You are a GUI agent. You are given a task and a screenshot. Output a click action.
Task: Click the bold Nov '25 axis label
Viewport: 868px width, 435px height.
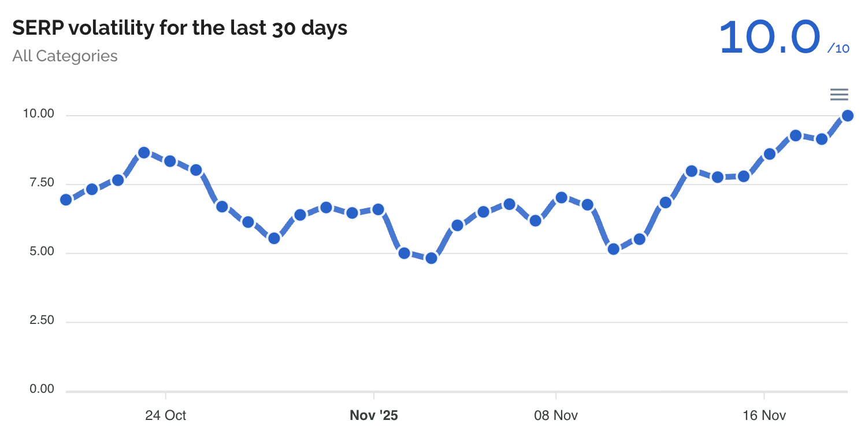point(374,415)
